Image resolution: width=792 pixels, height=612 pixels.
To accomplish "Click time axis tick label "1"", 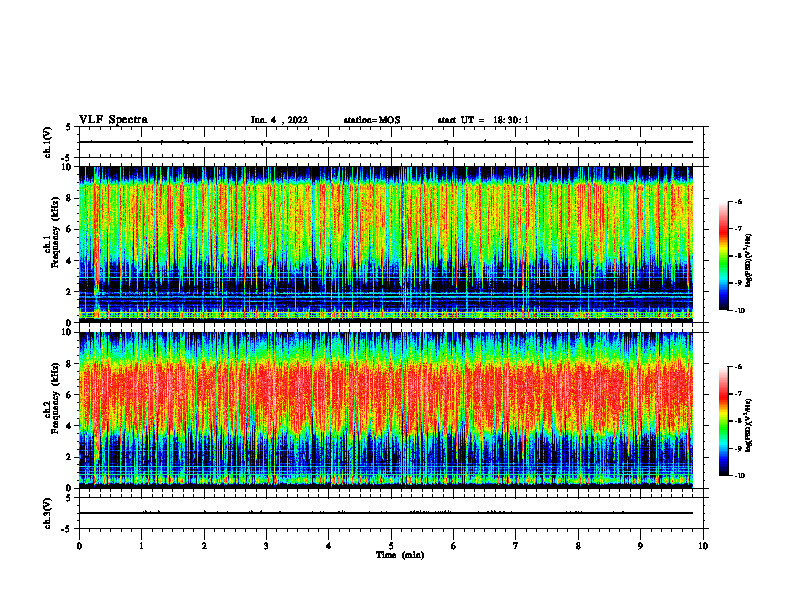I will pos(141,546).
